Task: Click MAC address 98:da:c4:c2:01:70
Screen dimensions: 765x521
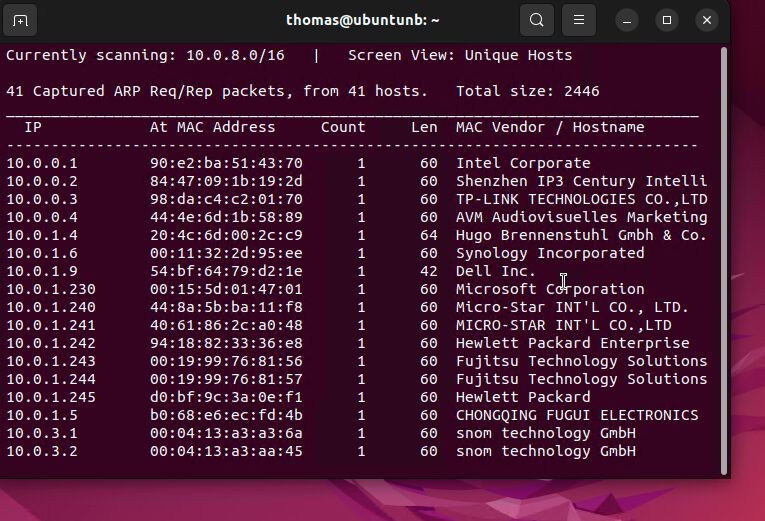Action: pos(226,199)
